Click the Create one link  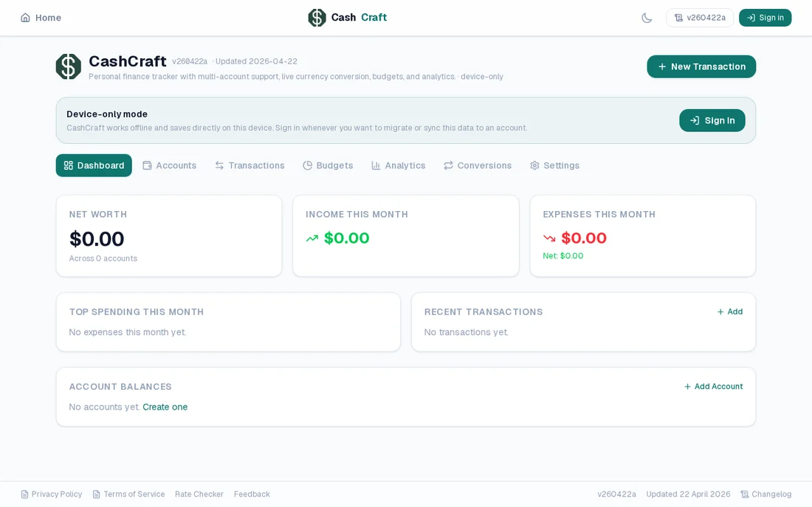coord(165,407)
